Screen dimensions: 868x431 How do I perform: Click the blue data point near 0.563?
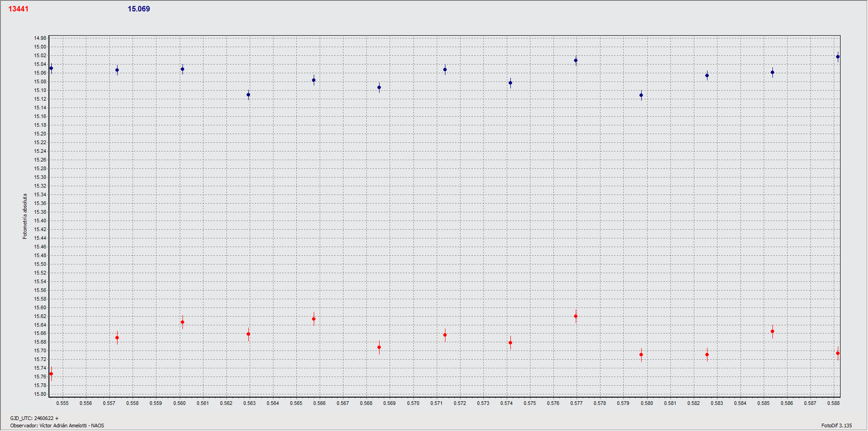pos(248,95)
